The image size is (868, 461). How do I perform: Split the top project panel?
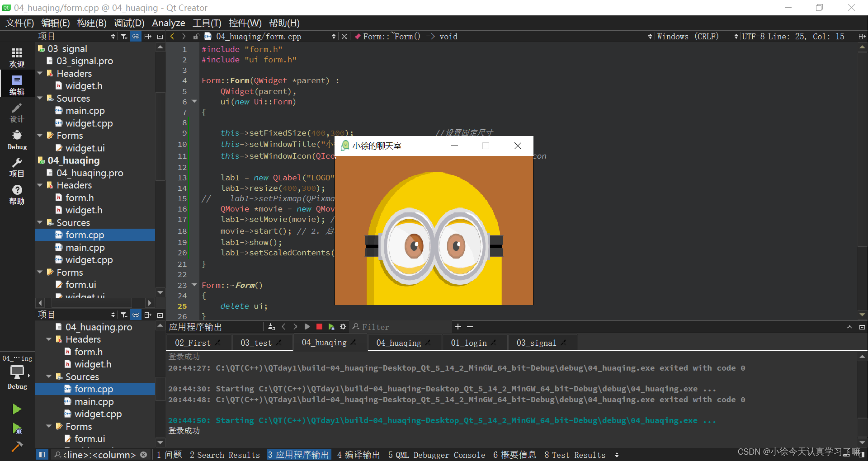click(148, 36)
